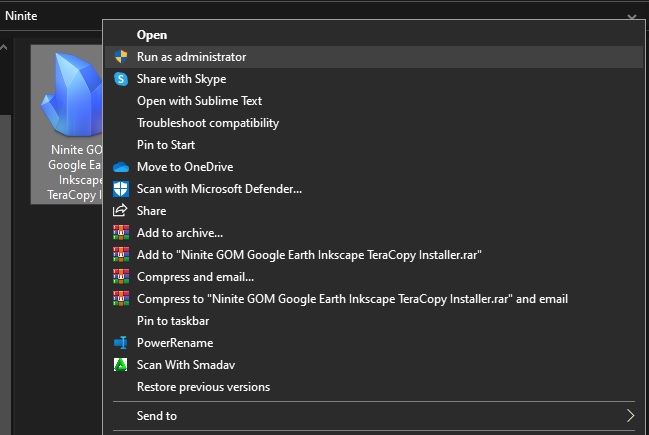Click the WinRAR icon beside Add to archive
Image resolution: width=649 pixels, height=435 pixels.
coord(121,233)
